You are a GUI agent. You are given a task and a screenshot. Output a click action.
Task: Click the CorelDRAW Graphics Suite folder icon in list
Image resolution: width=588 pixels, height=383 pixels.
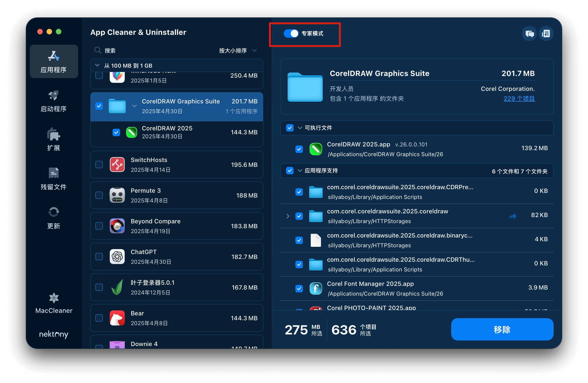tap(117, 106)
